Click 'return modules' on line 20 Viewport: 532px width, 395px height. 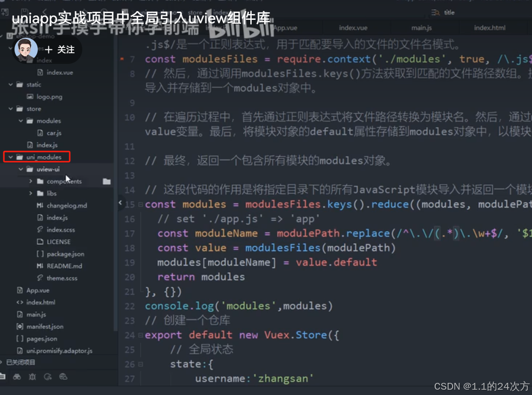pyautogui.click(x=201, y=277)
